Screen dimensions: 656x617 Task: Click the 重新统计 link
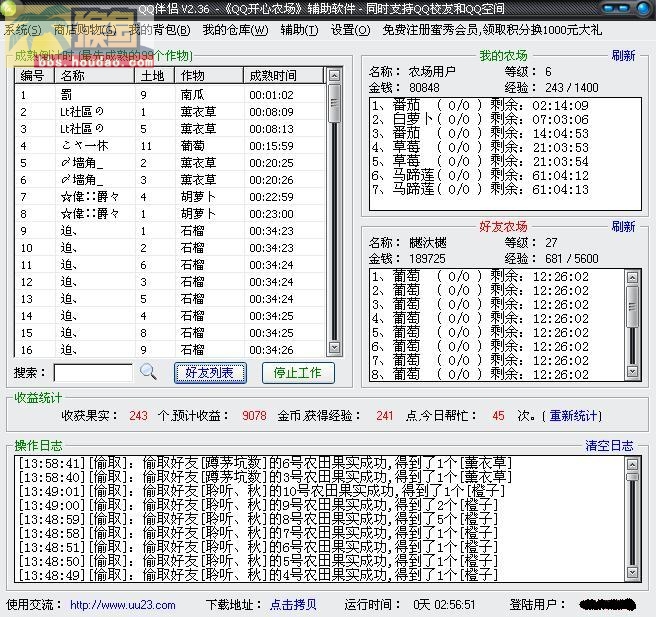[573, 416]
